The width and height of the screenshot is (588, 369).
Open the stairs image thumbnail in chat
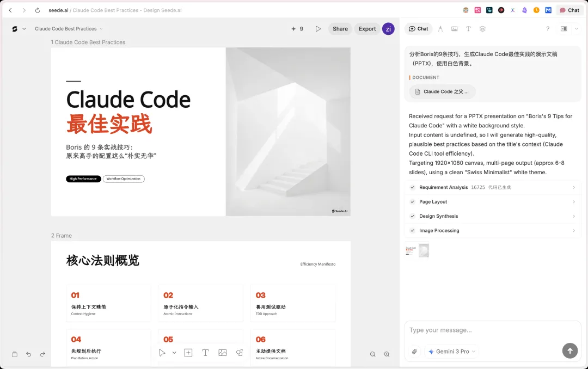(x=424, y=250)
